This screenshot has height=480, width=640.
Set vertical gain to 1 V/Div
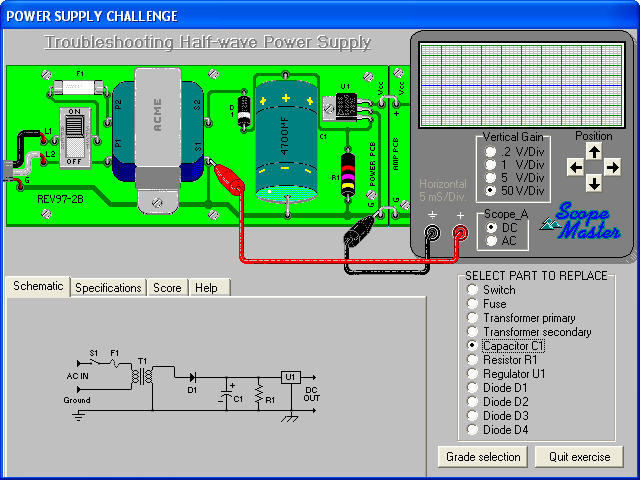click(x=516, y=165)
